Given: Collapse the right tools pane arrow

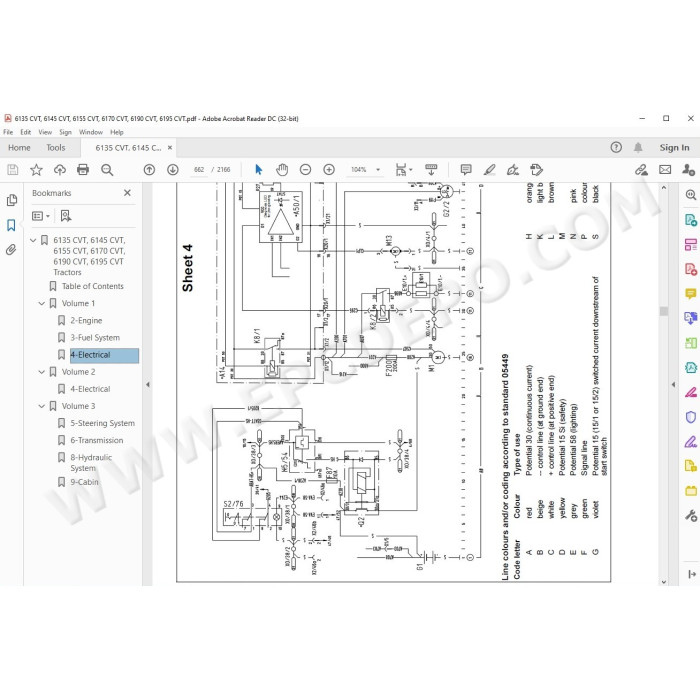Looking at the screenshot, I should click(x=673, y=384).
